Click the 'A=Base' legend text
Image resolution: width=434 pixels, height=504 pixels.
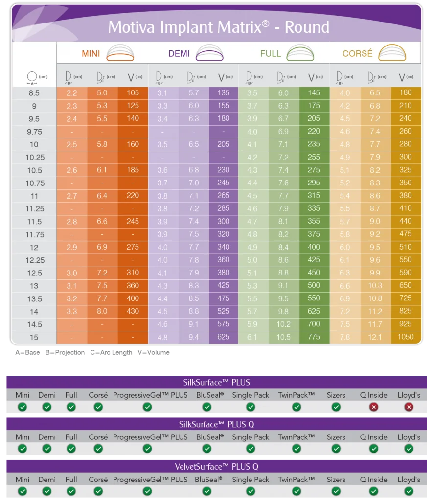(x=28, y=352)
